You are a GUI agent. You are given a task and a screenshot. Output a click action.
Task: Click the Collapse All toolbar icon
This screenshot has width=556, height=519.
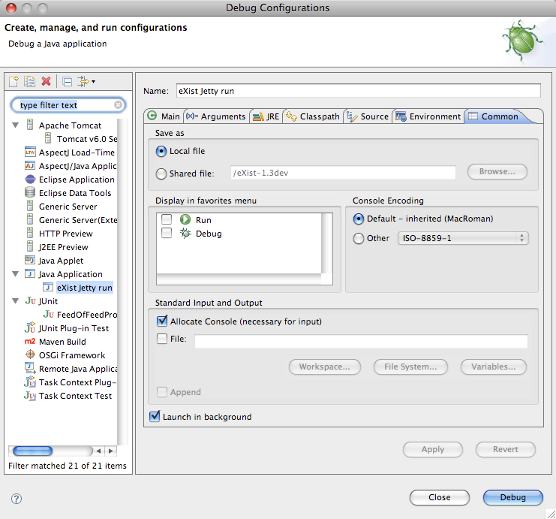pos(67,82)
